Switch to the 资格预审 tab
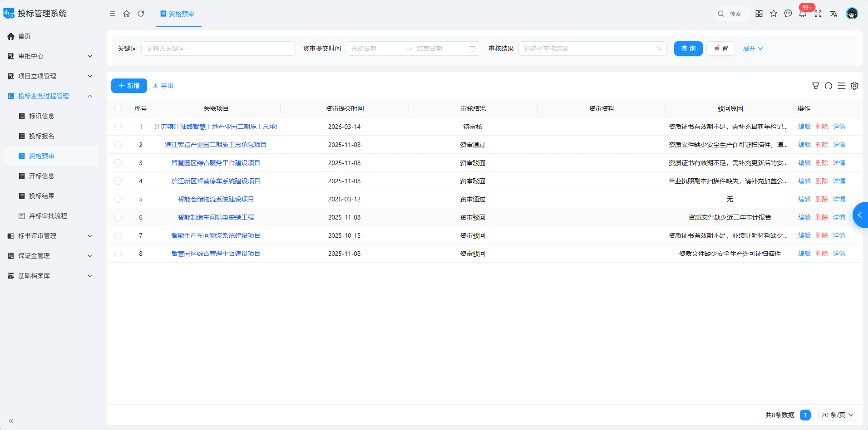The width and height of the screenshot is (868, 430). click(178, 14)
